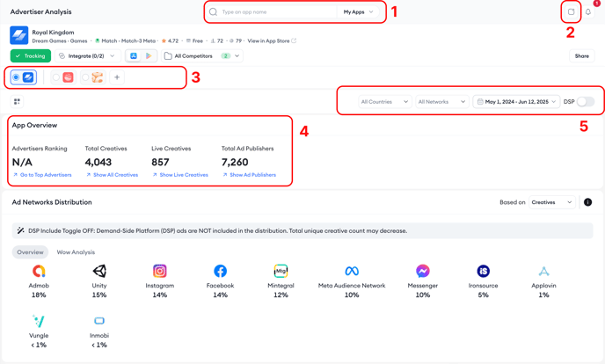Image resolution: width=605 pixels, height=364 pixels.
Task: Switch to the Wow Analysis tab
Action: click(x=76, y=252)
